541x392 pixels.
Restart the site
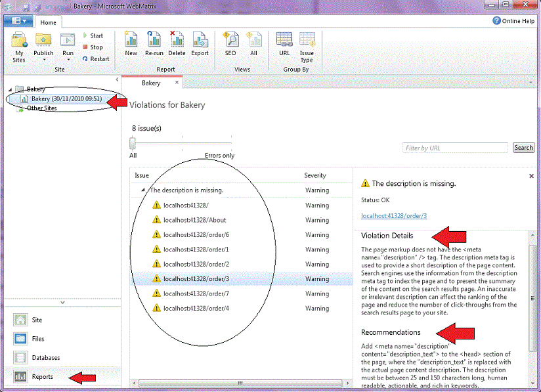click(96, 59)
